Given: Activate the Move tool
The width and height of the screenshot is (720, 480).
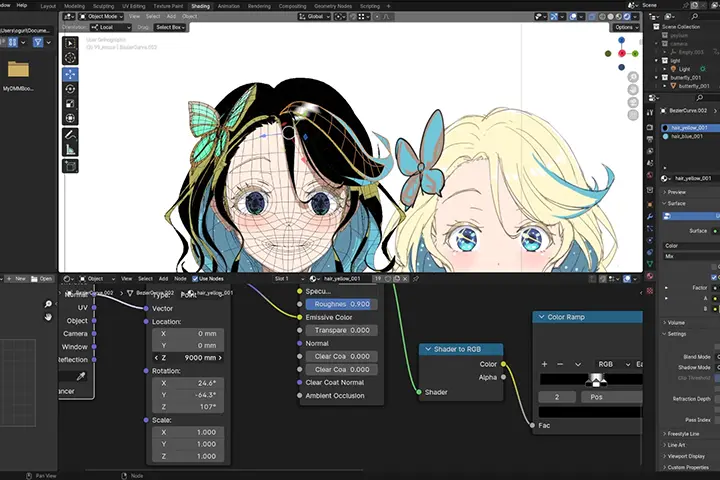Looking at the screenshot, I should pyautogui.click(x=70, y=74).
